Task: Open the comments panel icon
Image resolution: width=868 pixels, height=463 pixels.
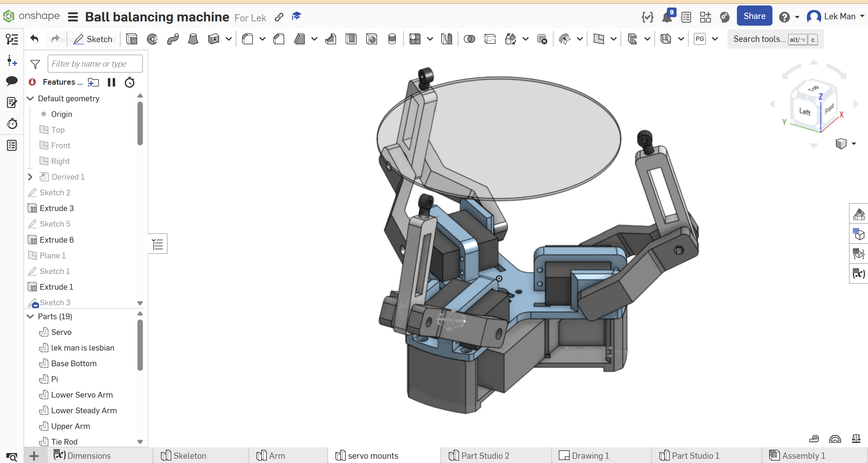Action: point(12,81)
